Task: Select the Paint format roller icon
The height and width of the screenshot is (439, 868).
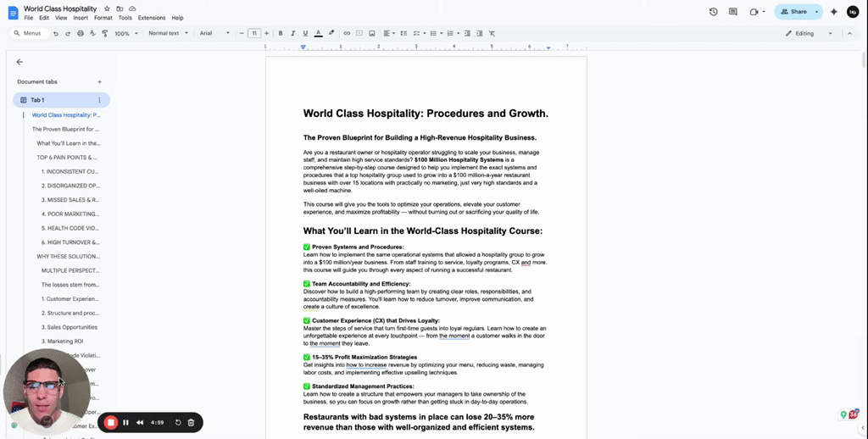Action: 104,33
